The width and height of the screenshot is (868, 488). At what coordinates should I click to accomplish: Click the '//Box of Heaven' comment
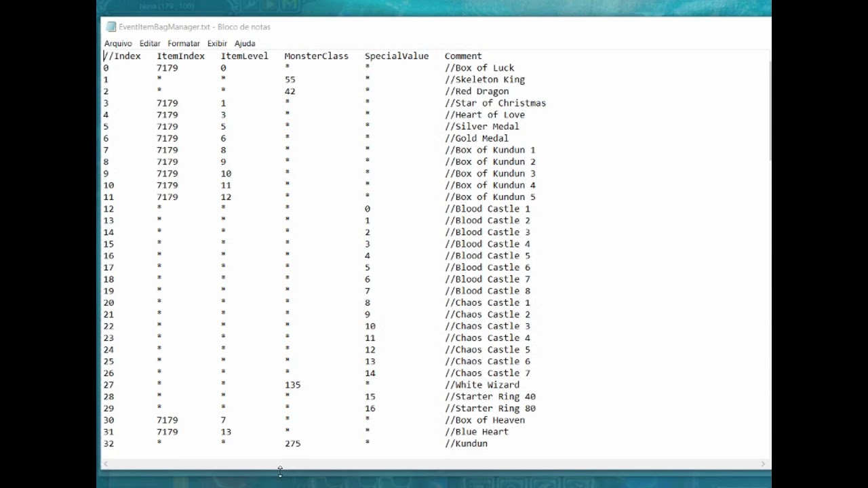(485, 420)
